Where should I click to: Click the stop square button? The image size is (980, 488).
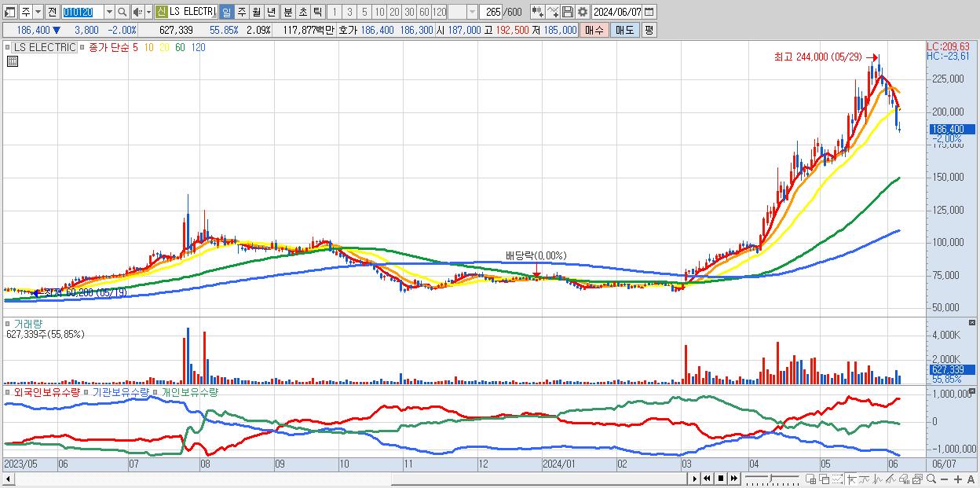coord(720,479)
